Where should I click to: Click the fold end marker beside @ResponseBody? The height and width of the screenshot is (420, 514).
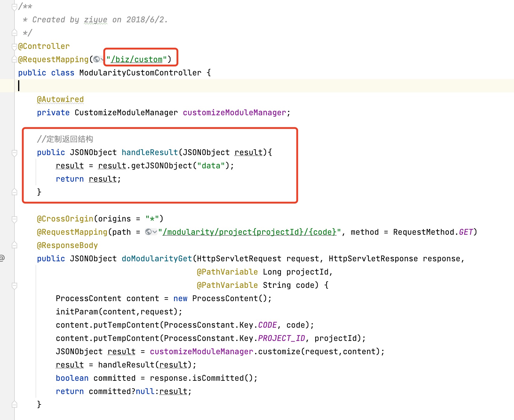coord(14,245)
